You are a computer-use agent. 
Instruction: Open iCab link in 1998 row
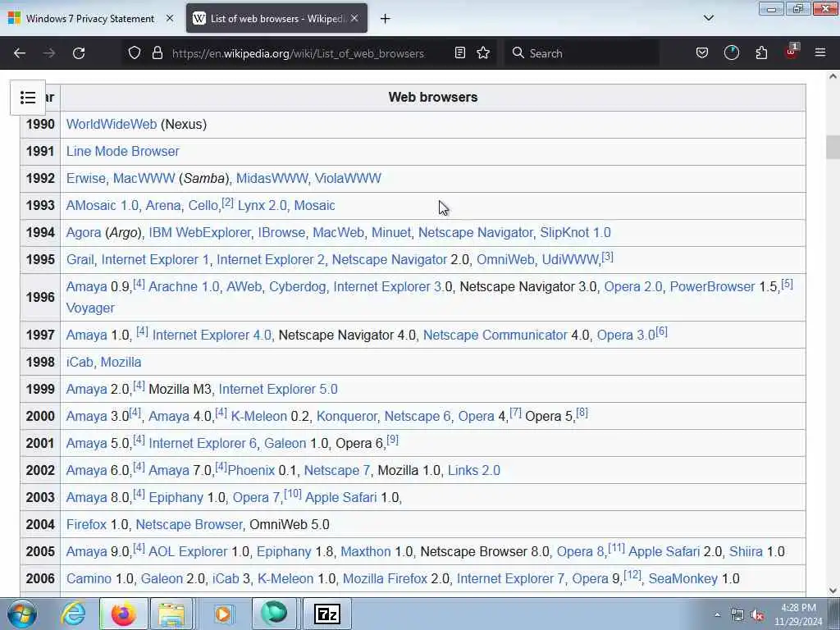click(x=80, y=362)
